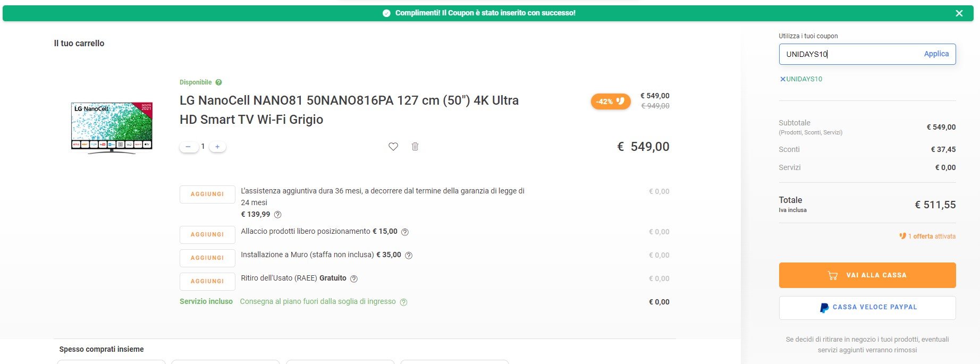Apply the coupon with Applica
Screen dimensions: 980x364
point(936,54)
